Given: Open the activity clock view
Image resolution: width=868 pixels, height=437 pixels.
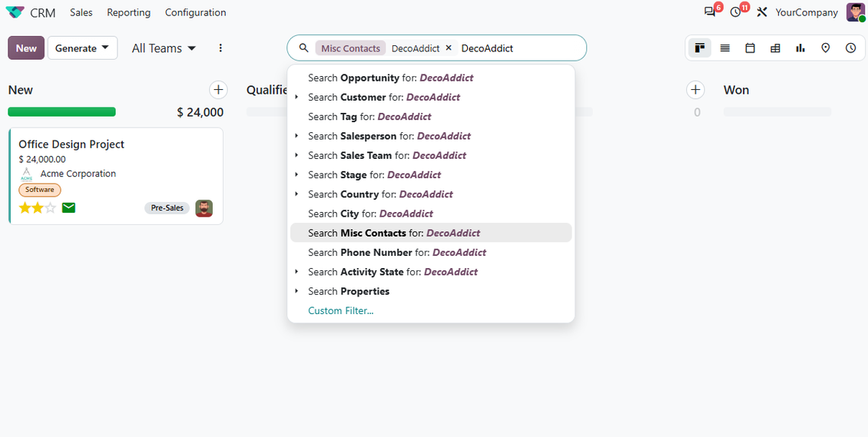Looking at the screenshot, I should click(851, 48).
